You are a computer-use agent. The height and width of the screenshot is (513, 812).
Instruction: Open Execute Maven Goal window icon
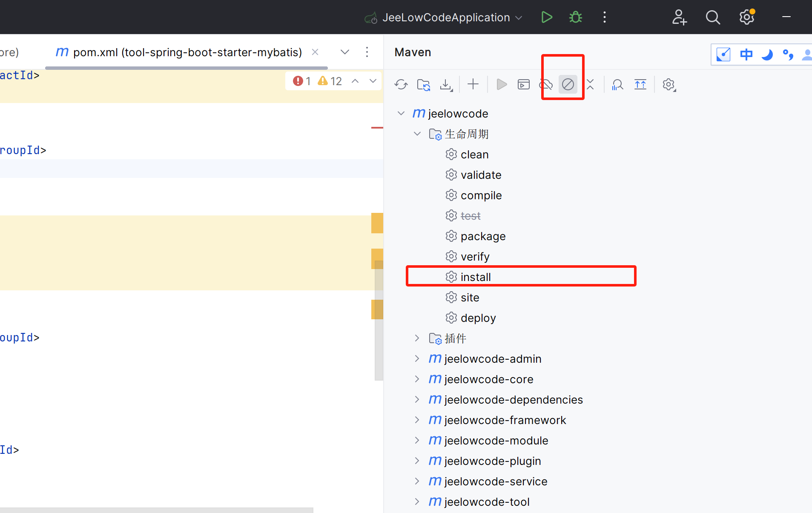523,84
